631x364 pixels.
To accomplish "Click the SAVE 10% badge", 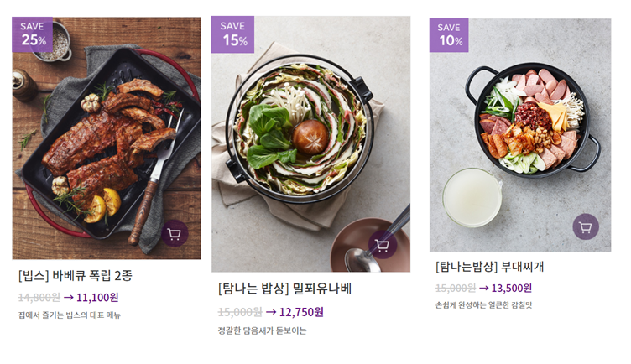I will (x=450, y=34).
